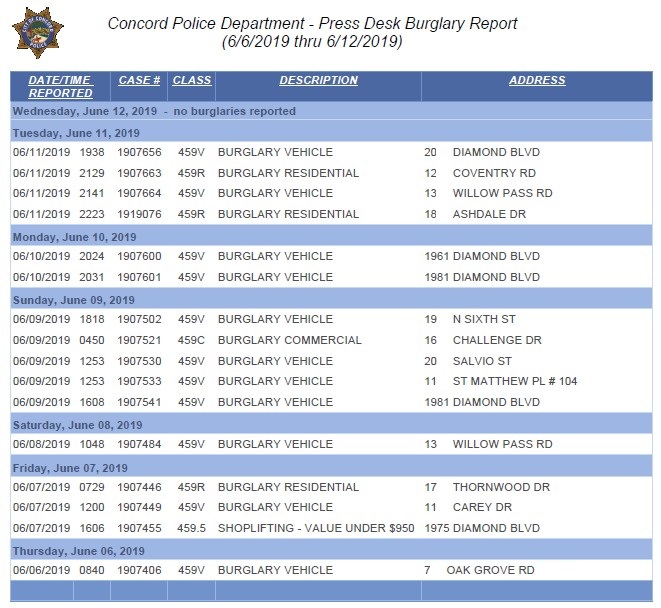The image size is (661, 608).
Task: Click the CLASS column header
Action: [x=191, y=80]
